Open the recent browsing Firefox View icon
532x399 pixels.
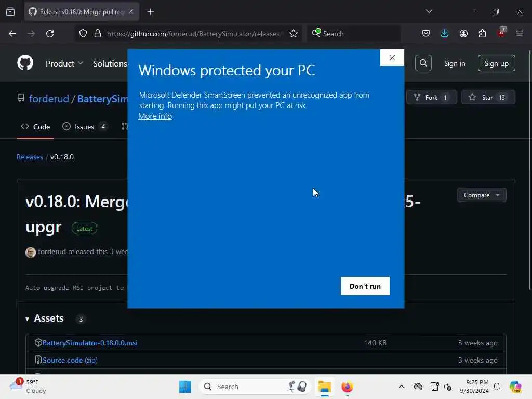(10, 12)
